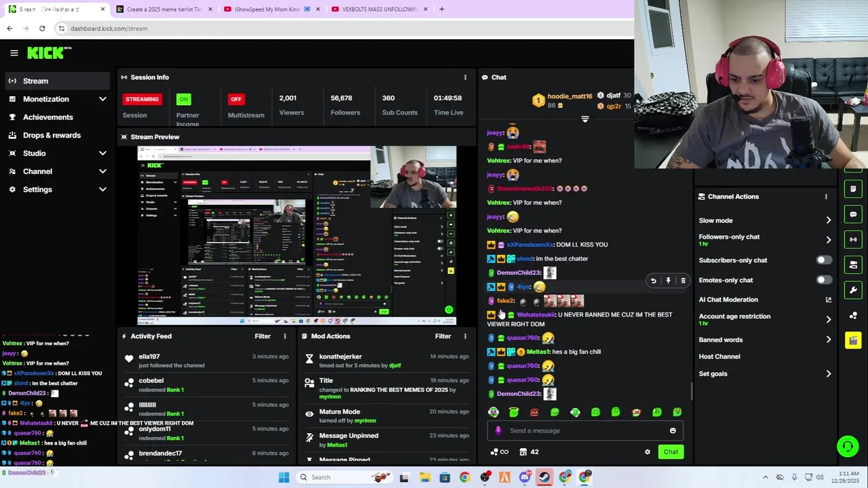Click the purple microphone icon in chat input
The width and height of the screenshot is (868, 488).
point(498,430)
